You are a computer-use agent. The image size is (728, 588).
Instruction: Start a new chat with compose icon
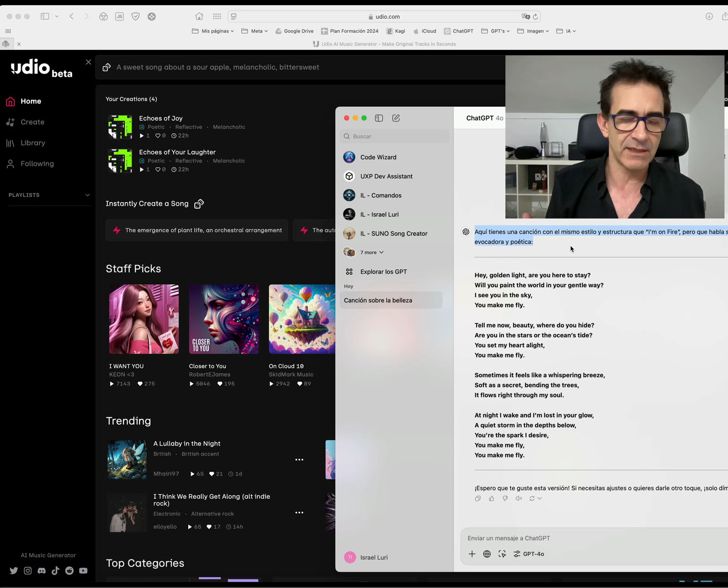click(396, 118)
